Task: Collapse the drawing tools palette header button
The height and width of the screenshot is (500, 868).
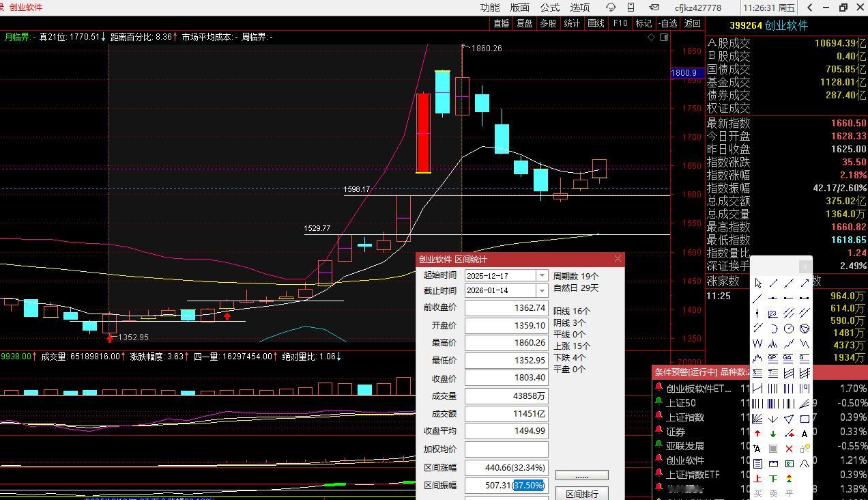Action: pyautogui.click(x=805, y=266)
